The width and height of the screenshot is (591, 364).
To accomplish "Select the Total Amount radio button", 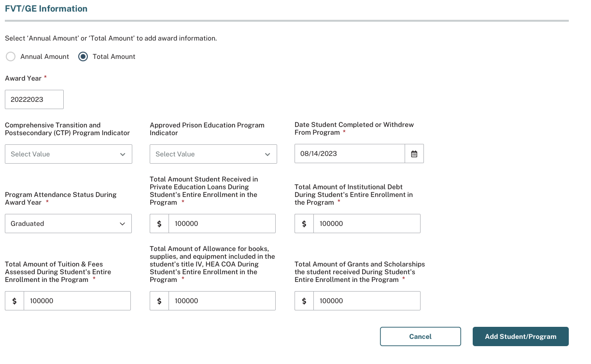I will [x=83, y=56].
